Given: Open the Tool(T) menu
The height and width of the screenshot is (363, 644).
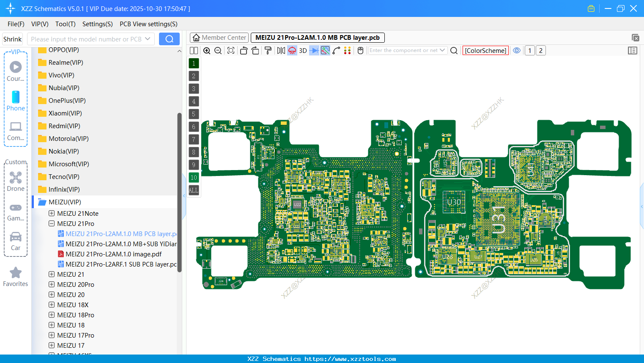Looking at the screenshot, I should pyautogui.click(x=65, y=24).
